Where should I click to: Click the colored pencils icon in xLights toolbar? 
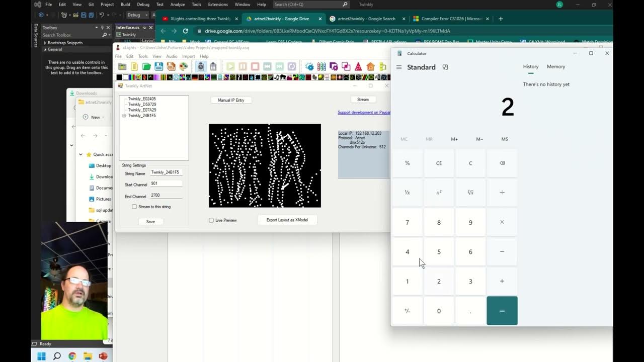pyautogui.click(x=321, y=66)
